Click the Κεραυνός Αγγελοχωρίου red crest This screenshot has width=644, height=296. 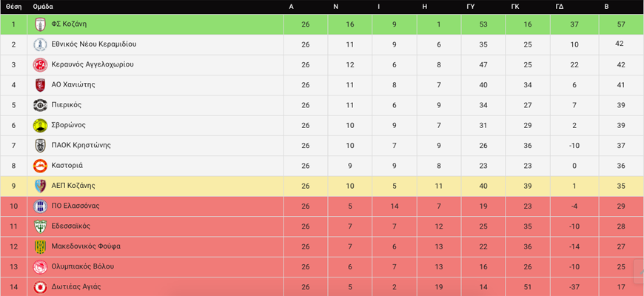click(x=40, y=64)
